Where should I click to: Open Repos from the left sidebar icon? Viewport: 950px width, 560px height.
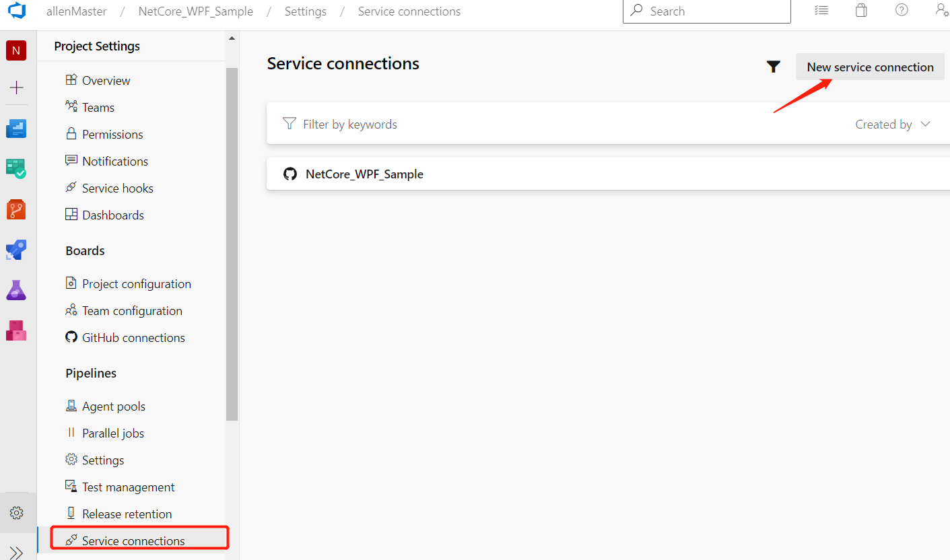(16, 209)
